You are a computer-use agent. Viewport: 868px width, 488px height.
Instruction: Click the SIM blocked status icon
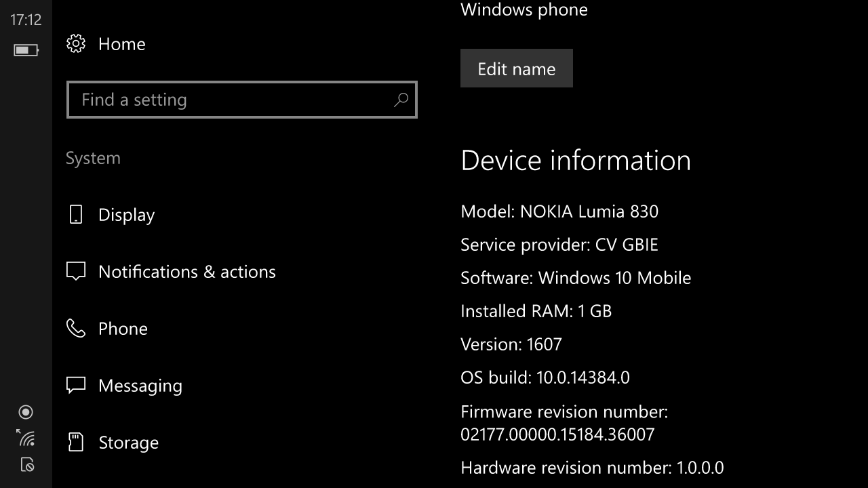pyautogui.click(x=26, y=465)
